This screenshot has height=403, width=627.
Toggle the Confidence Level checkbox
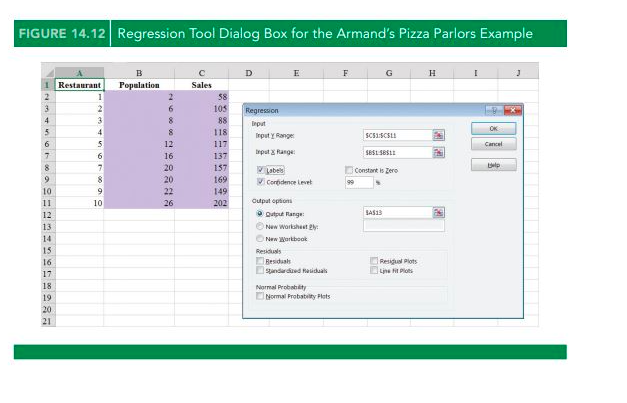click(x=261, y=182)
